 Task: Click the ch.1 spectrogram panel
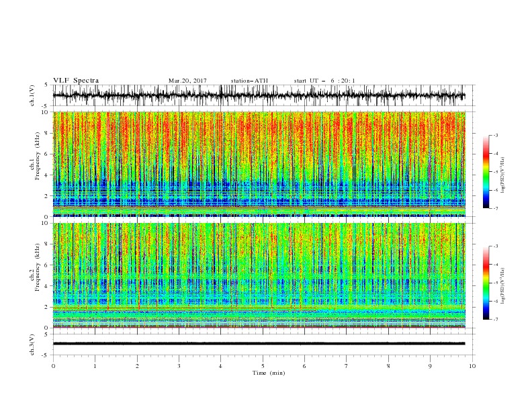pos(259,164)
